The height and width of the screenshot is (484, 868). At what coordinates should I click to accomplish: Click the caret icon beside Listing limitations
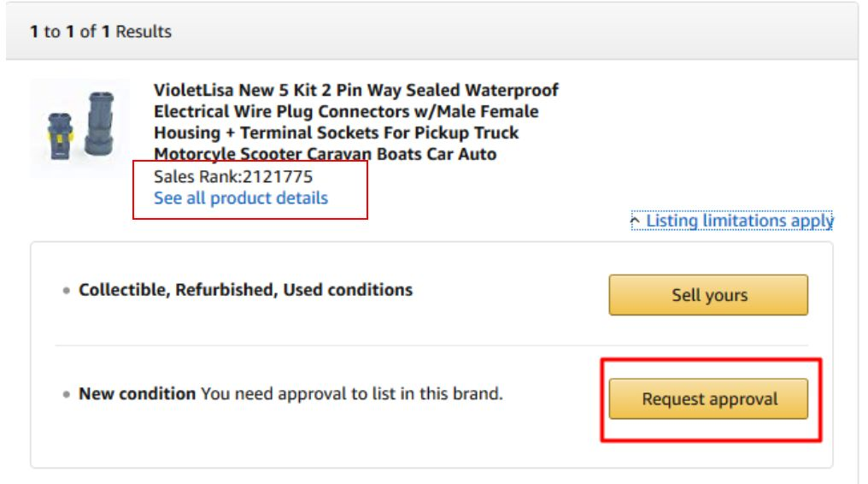[635, 221]
